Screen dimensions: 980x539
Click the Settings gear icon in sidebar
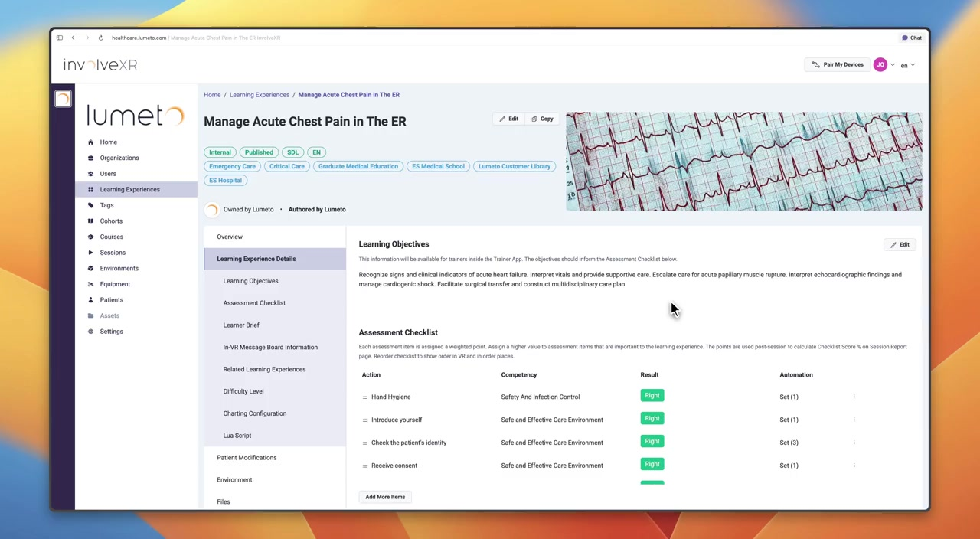pyautogui.click(x=90, y=332)
